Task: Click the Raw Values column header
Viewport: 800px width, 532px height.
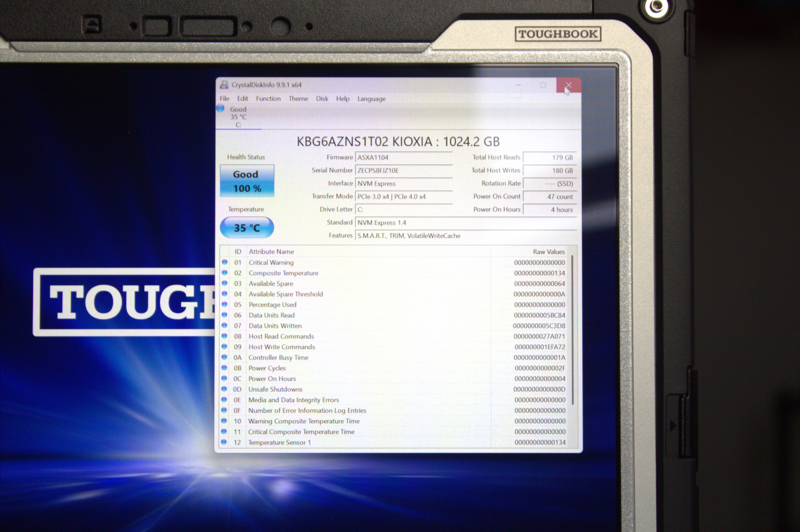Action: (x=549, y=252)
